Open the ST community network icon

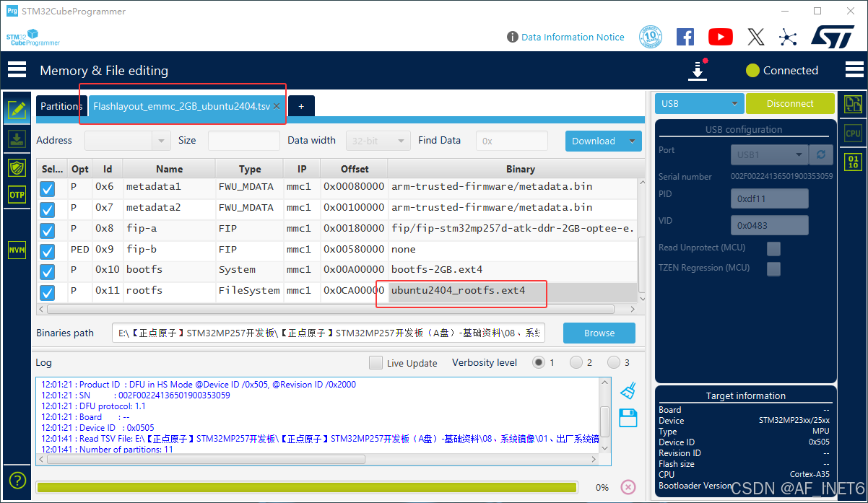pos(788,37)
